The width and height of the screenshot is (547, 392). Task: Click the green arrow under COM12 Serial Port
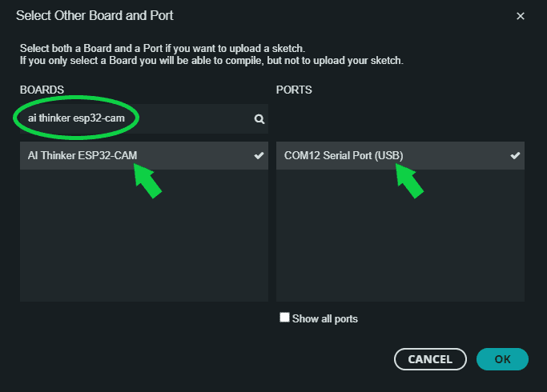click(409, 181)
